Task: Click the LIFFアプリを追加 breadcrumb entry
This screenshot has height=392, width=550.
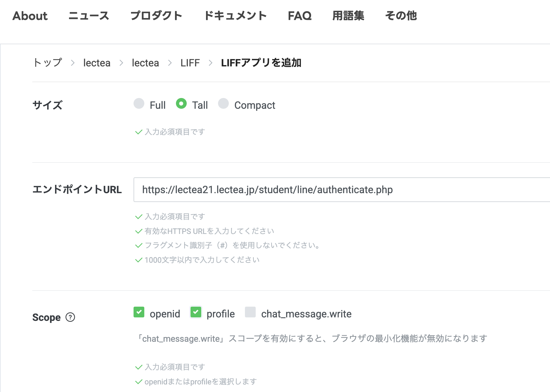Action: click(261, 63)
